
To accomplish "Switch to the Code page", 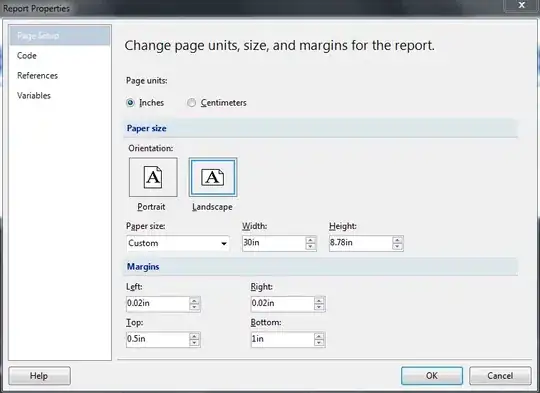I will coord(27,55).
